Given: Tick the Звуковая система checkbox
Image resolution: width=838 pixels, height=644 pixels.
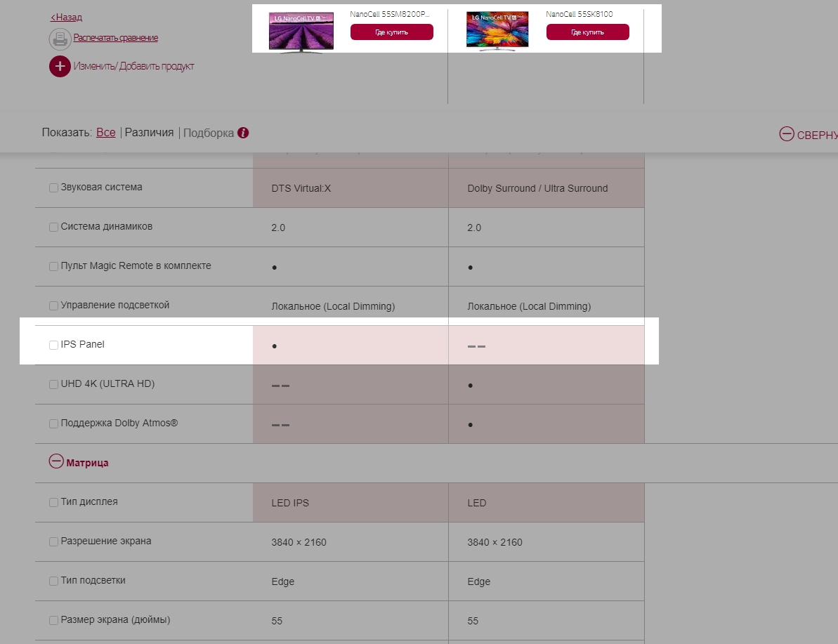Looking at the screenshot, I should click(x=54, y=188).
